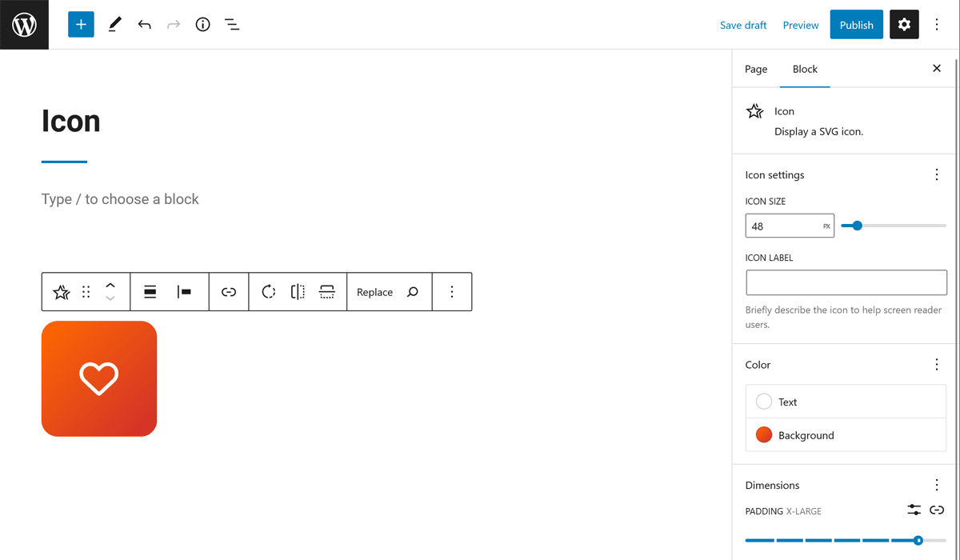This screenshot has width=960, height=560.
Task: Toggle custom padding size
Action: 914,510
